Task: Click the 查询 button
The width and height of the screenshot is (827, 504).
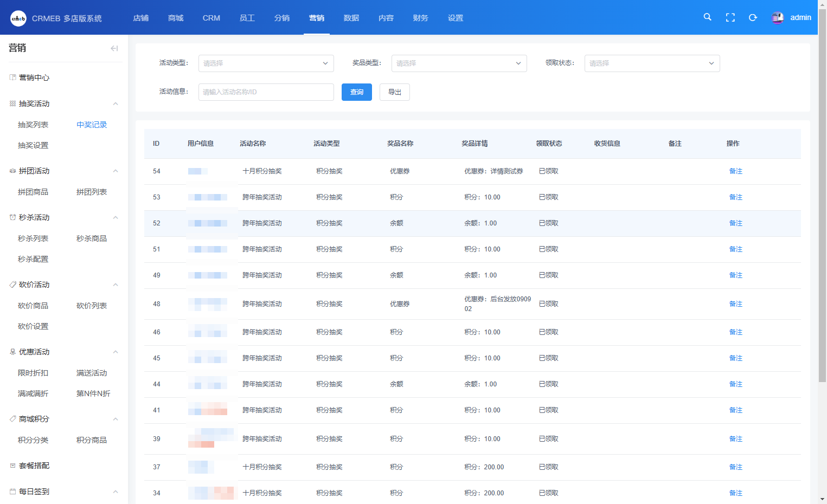Action: [356, 92]
